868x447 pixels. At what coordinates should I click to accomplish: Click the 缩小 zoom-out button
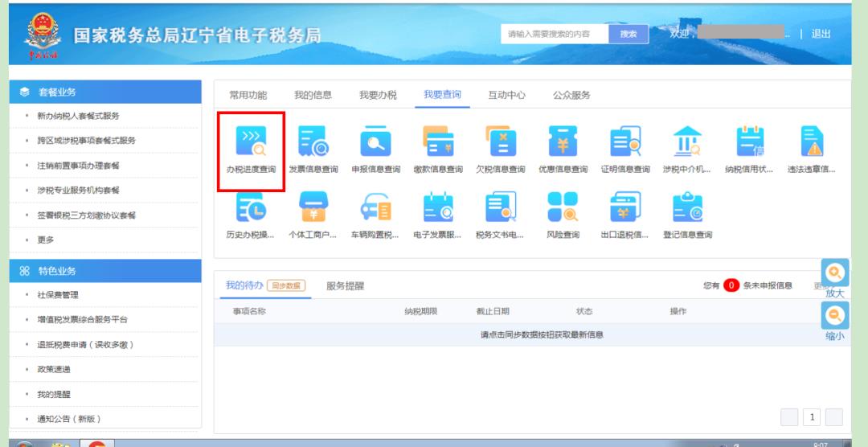click(x=835, y=322)
